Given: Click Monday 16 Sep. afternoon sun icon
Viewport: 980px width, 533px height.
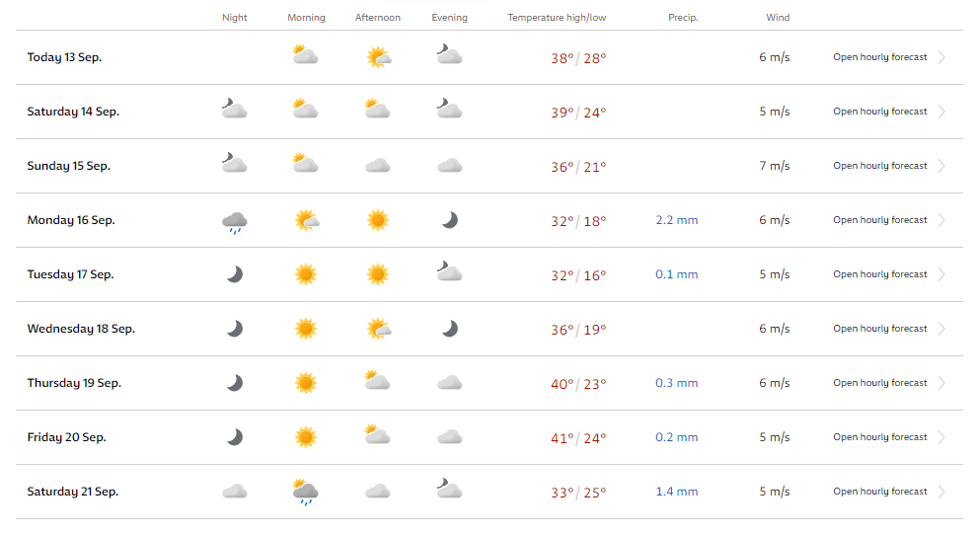Looking at the screenshot, I should (378, 220).
